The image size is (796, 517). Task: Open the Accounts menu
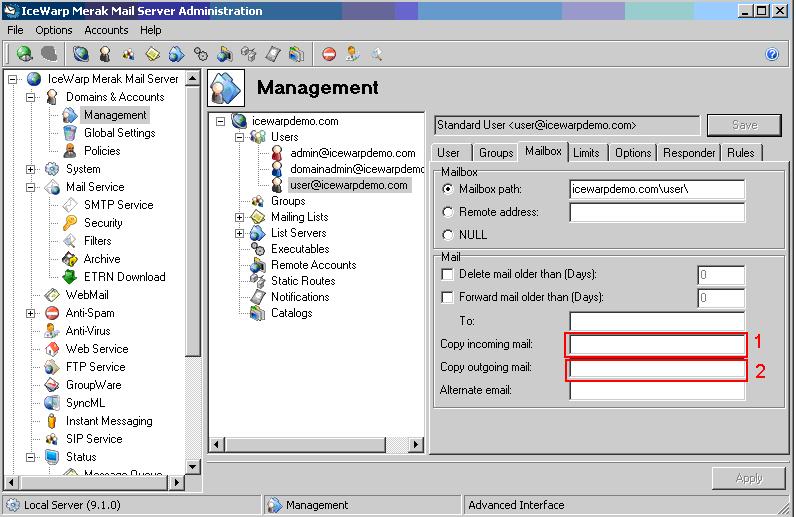click(106, 30)
